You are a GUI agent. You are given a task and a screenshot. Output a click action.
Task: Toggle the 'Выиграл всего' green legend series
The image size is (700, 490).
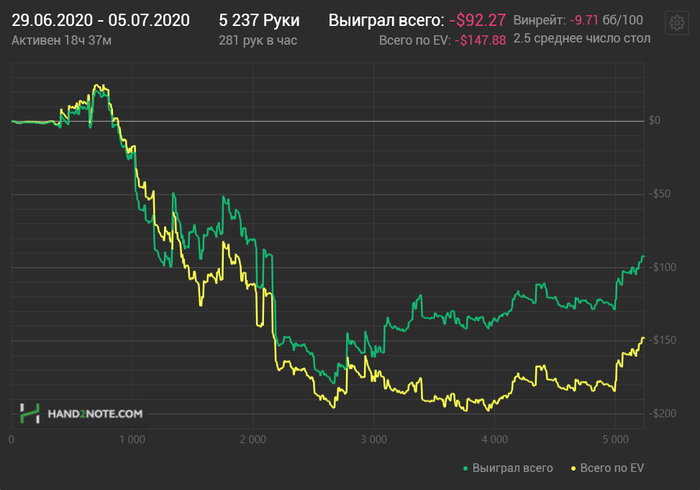(508, 468)
